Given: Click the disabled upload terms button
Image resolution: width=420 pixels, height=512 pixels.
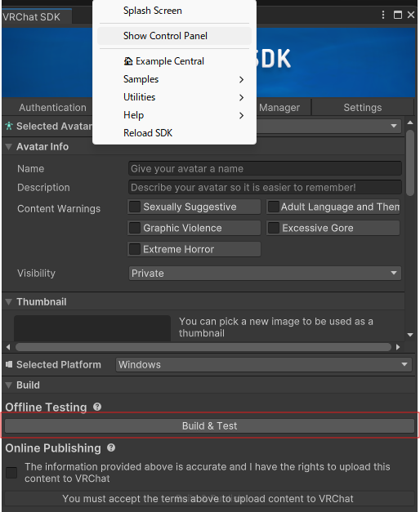Looking at the screenshot, I should tap(208, 499).
